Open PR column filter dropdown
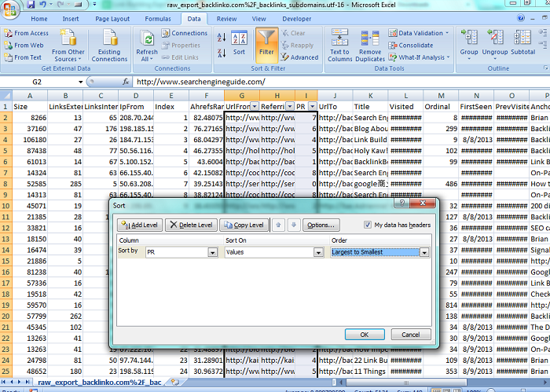 [312, 106]
